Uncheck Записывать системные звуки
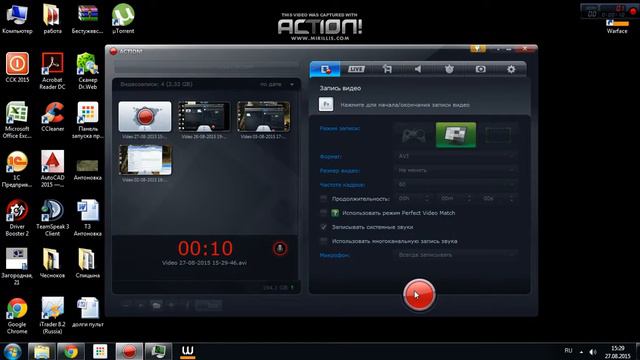The height and width of the screenshot is (360, 640). pos(324,227)
